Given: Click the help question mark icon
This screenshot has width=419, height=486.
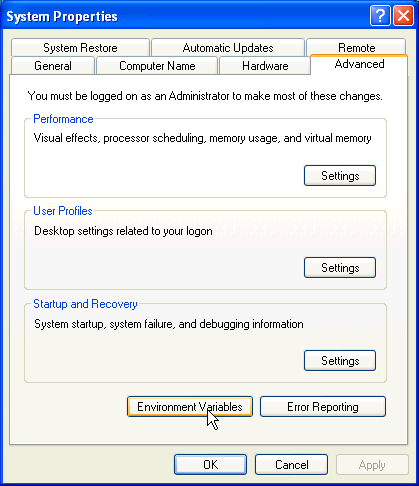Looking at the screenshot, I should [380, 15].
